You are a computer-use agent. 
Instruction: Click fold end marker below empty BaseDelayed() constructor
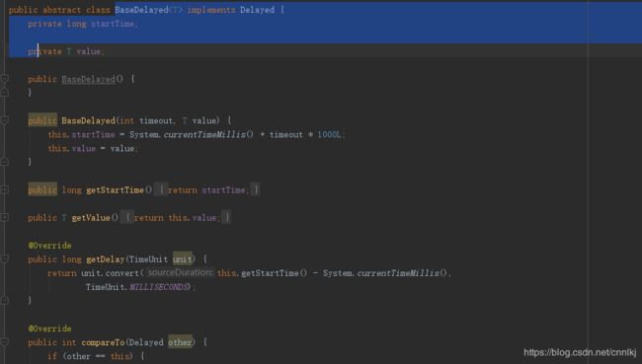[x=5, y=93]
